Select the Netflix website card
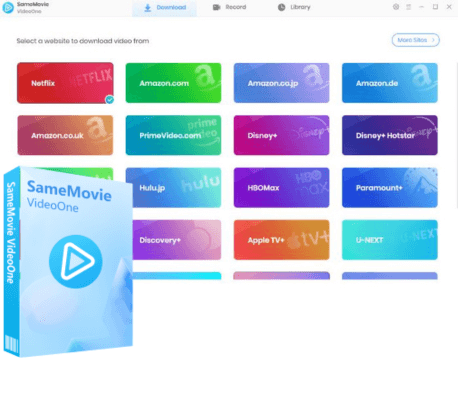Image resolution: width=458 pixels, height=397 pixels. coord(65,83)
